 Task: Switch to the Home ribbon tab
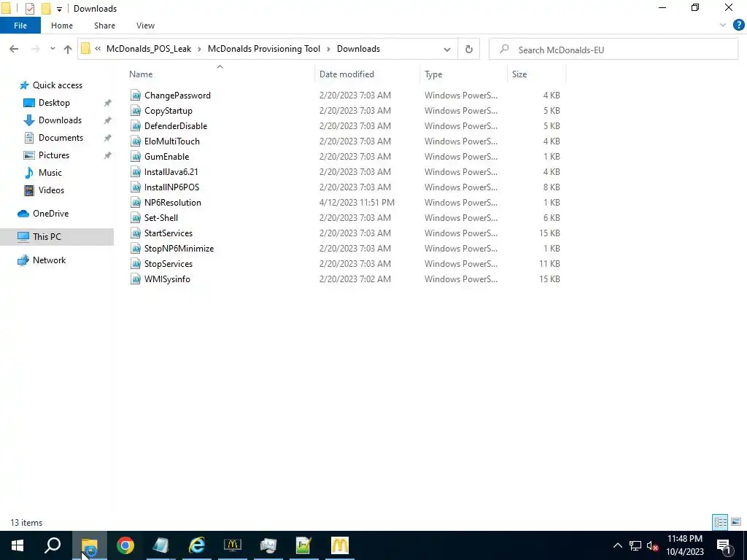click(x=62, y=26)
